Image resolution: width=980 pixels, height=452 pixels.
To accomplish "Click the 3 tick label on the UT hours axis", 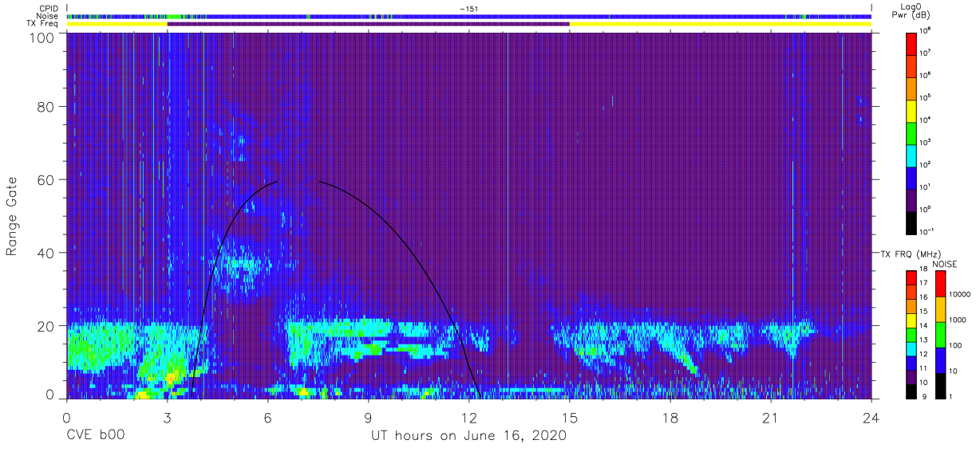I will 167,418.
